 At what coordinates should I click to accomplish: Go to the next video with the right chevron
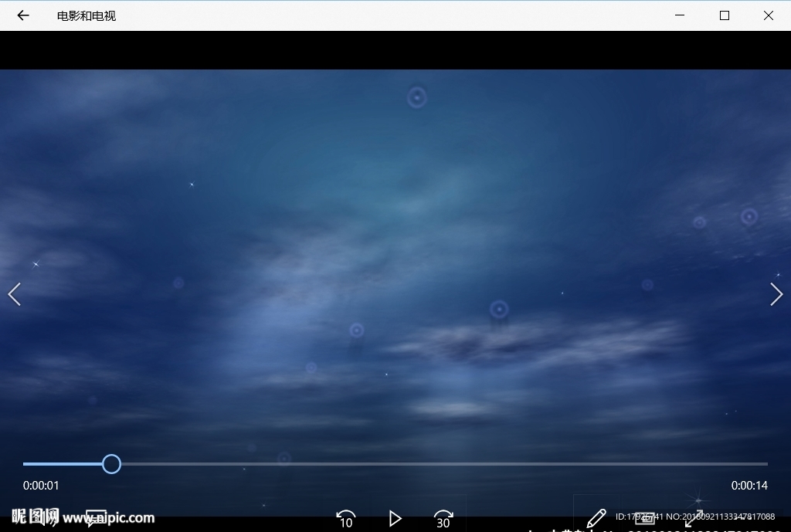point(777,294)
